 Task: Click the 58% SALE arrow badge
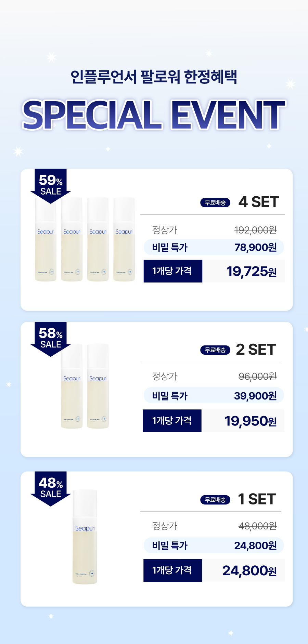[51, 339]
